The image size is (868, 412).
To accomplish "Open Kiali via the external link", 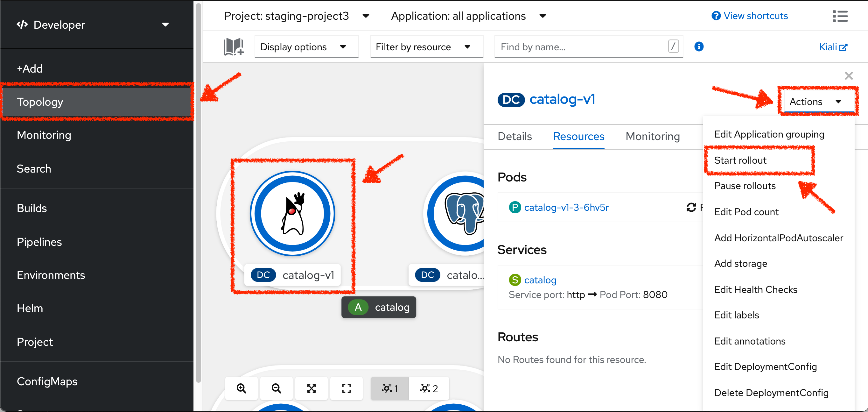I will coord(833,47).
